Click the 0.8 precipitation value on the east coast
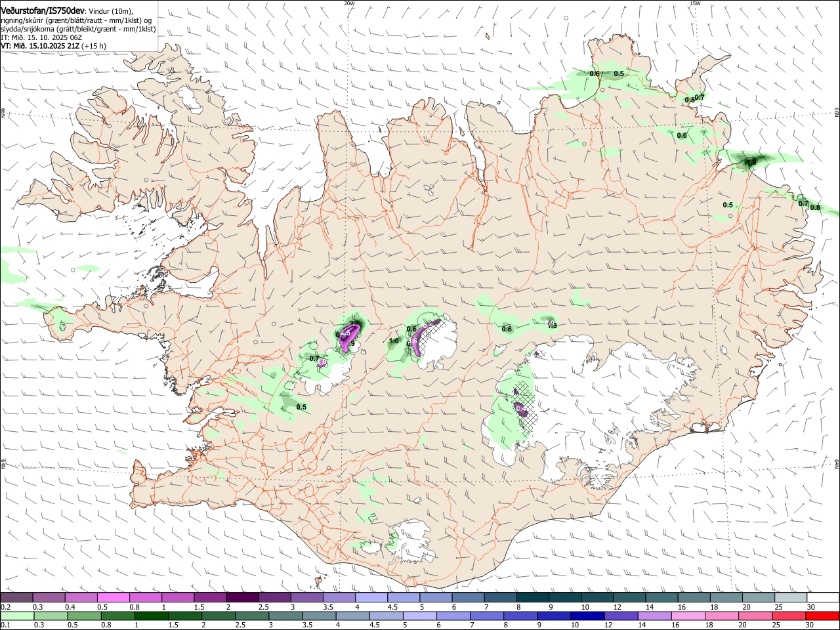The height and width of the screenshot is (630, 840). pyautogui.click(x=815, y=207)
